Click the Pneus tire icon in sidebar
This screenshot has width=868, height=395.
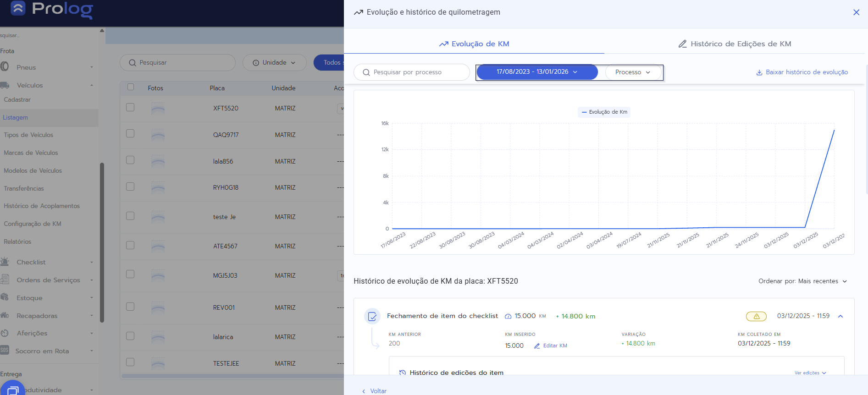click(x=5, y=67)
